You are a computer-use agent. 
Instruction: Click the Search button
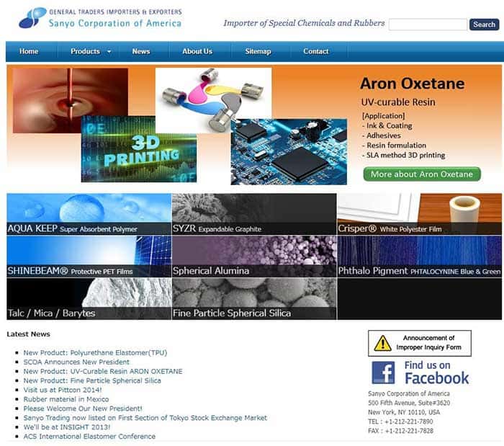pos(484,24)
